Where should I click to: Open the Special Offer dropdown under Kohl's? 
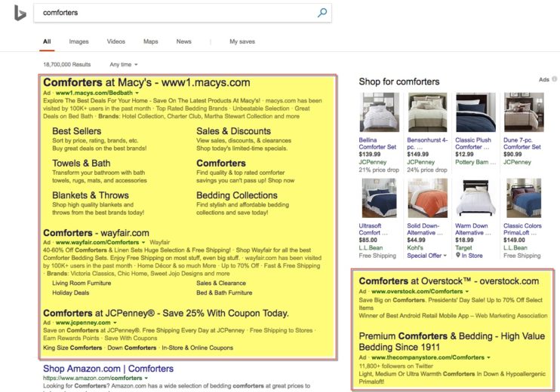(426, 256)
